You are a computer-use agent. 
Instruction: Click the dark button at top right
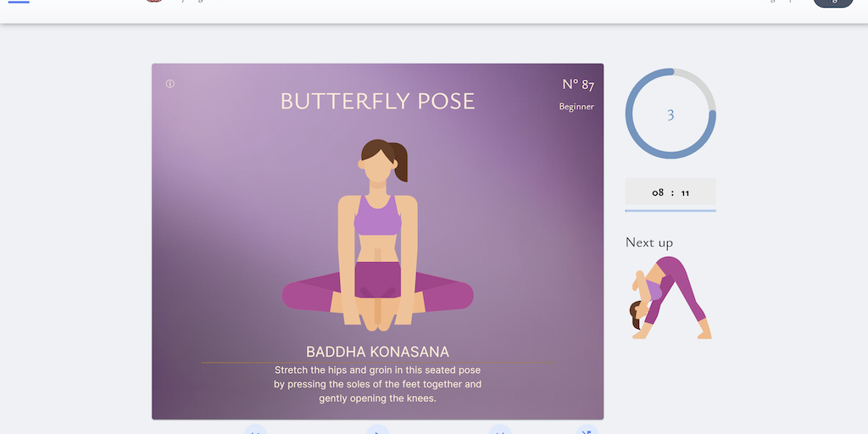click(x=832, y=3)
